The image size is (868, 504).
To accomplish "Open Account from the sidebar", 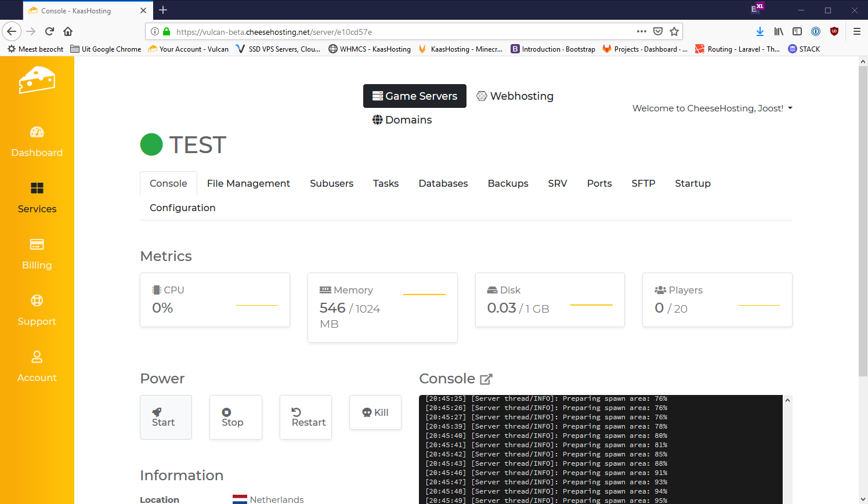I will click(x=37, y=366).
